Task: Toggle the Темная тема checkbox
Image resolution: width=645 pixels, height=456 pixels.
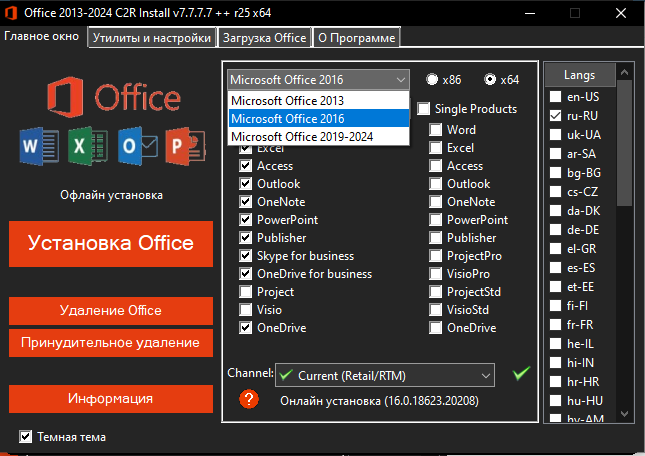Action: [x=26, y=437]
